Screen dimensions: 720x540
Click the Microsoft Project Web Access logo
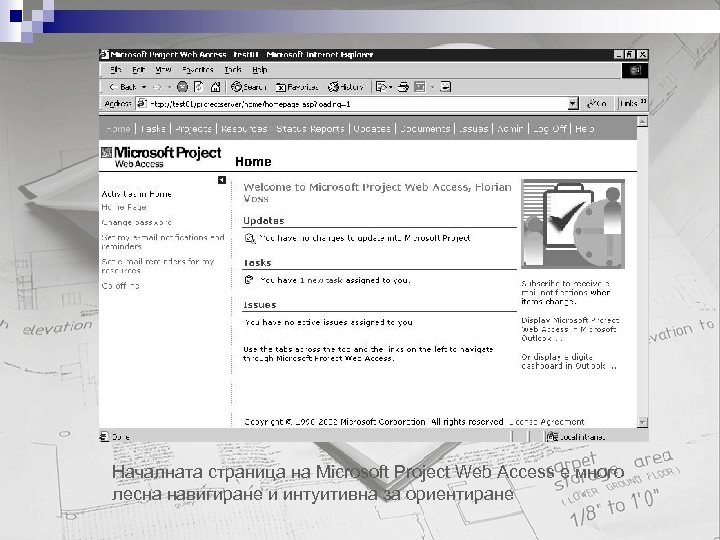pos(161,157)
